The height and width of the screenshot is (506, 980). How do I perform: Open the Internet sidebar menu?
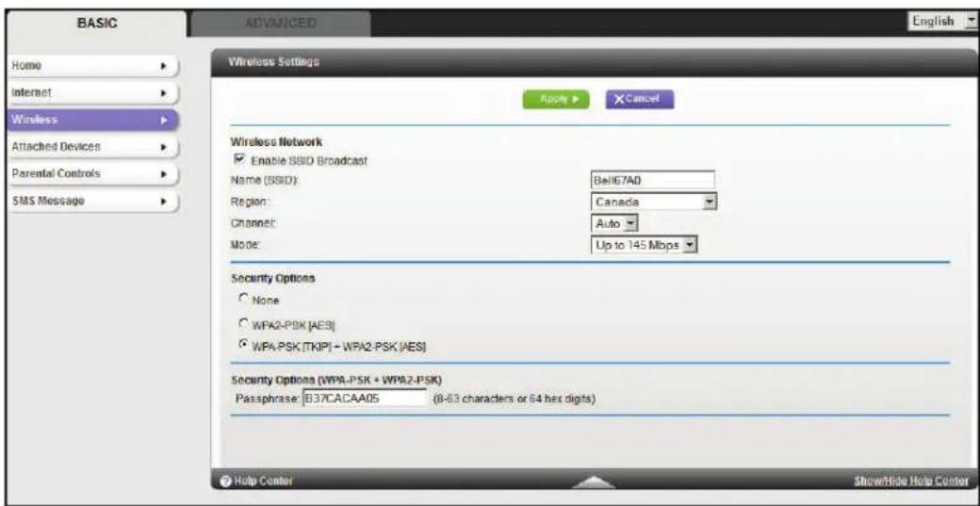click(x=92, y=91)
